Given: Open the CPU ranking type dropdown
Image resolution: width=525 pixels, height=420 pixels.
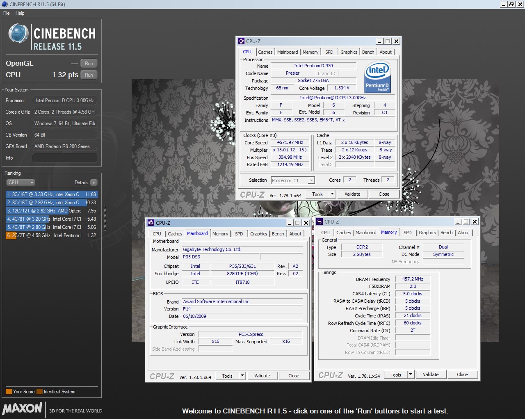Looking at the screenshot, I should pos(21,183).
